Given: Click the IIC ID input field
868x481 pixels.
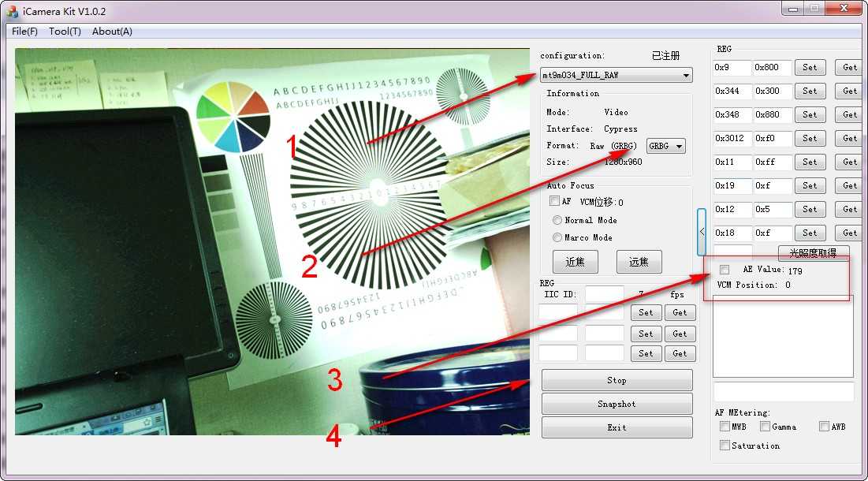Looking at the screenshot, I should (605, 294).
